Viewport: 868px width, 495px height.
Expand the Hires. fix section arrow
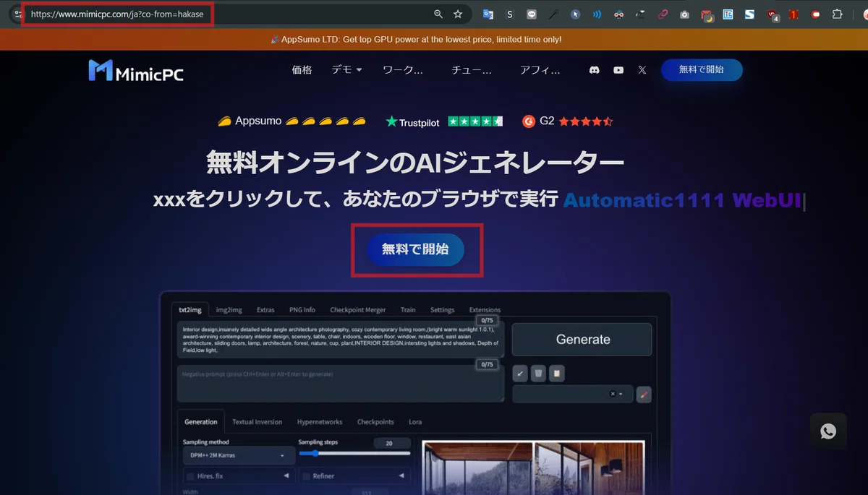pyautogui.click(x=286, y=475)
